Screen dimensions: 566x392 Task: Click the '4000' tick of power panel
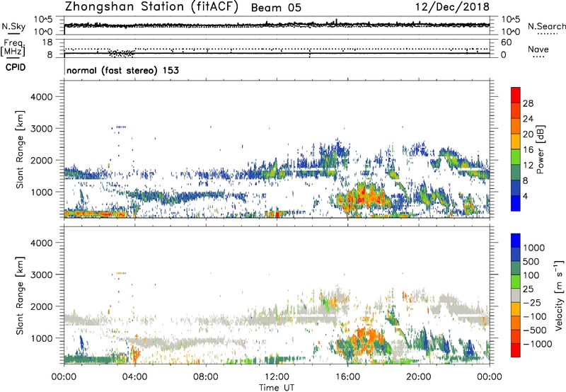point(41,97)
